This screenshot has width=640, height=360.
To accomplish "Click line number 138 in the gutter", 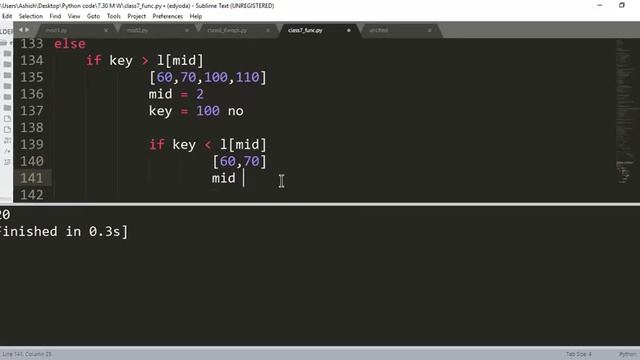I will [x=32, y=127].
